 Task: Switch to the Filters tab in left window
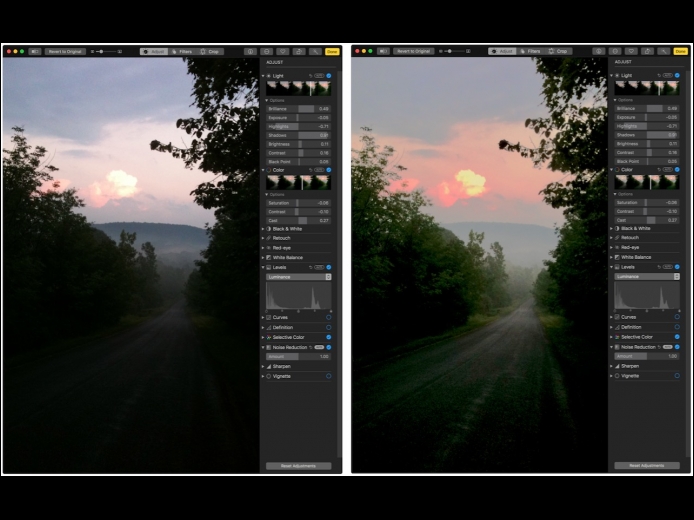pyautogui.click(x=182, y=52)
